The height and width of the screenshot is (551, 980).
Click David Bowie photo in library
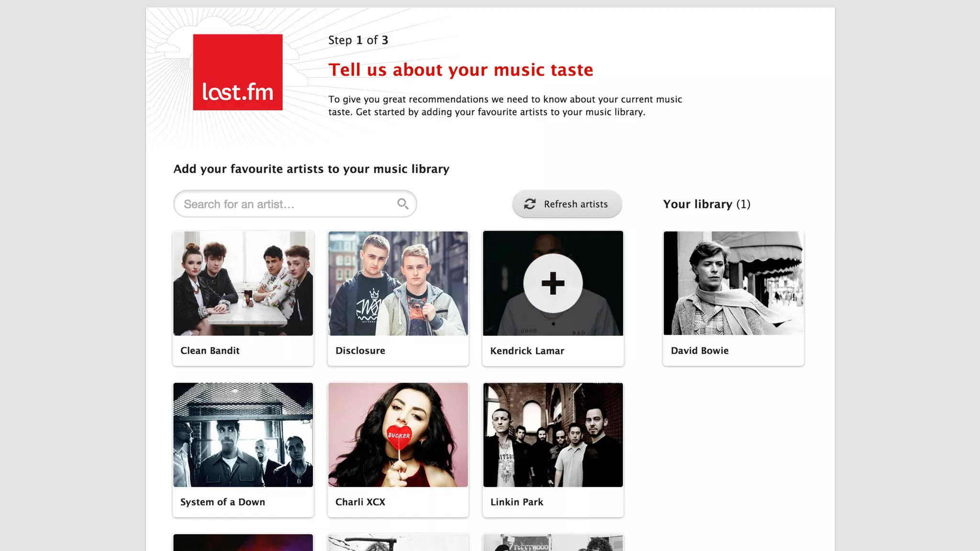click(x=733, y=283)
